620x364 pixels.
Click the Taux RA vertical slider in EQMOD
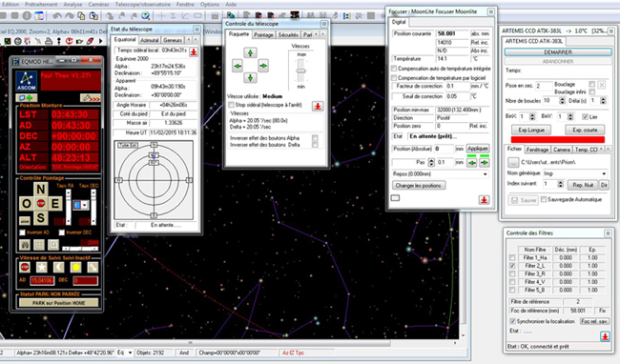[x=69, y=207]
